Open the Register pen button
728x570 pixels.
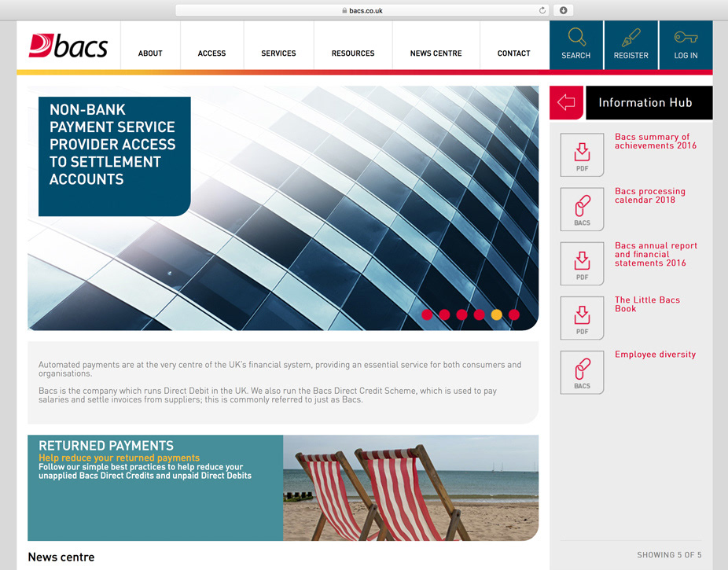click(x=631, y=45)
